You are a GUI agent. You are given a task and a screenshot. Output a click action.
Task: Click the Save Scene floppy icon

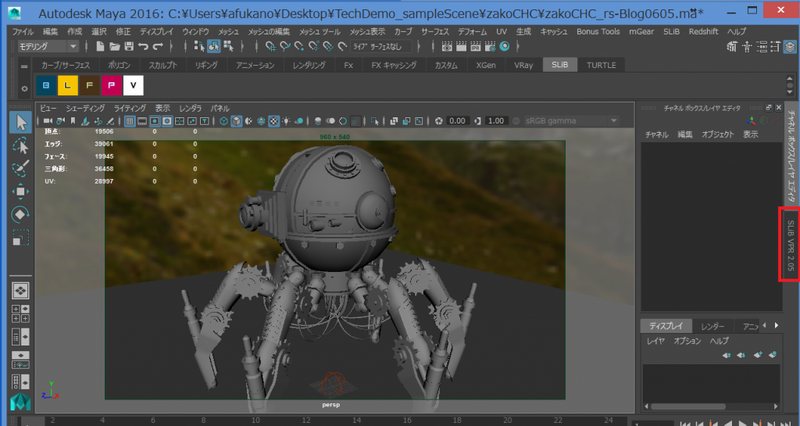129,46
